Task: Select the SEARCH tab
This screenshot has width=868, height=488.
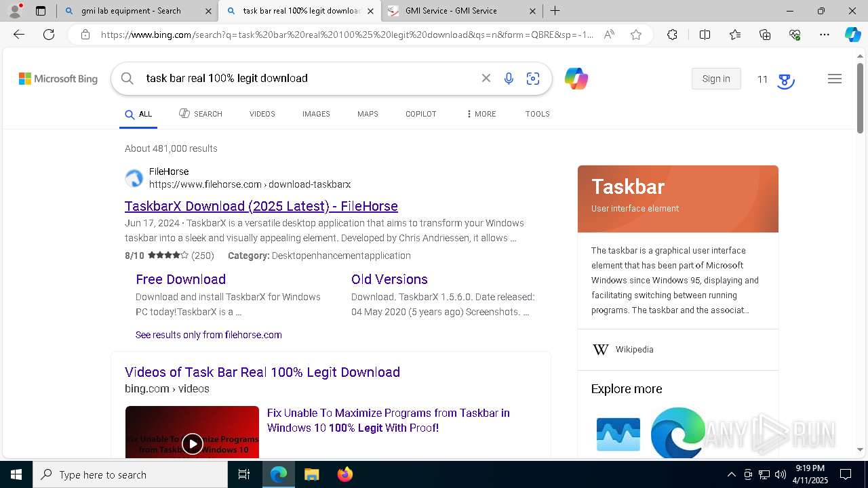Action: pyautogui.click(x=201, y=114)
